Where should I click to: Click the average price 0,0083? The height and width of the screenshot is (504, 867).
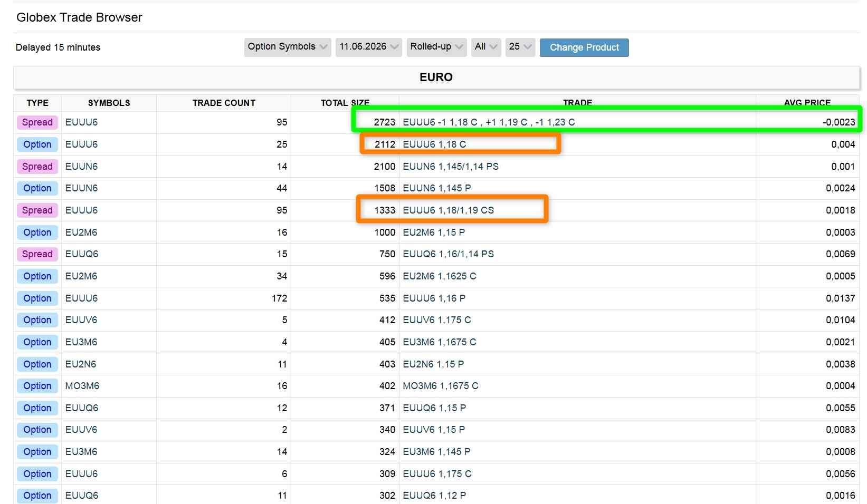841,430
